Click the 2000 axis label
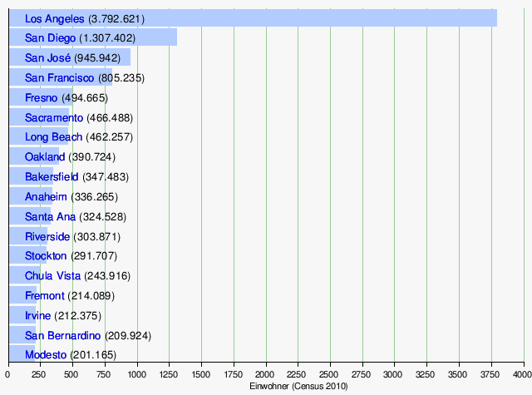This screenshot has width=532, height=395. click(265, 374)
